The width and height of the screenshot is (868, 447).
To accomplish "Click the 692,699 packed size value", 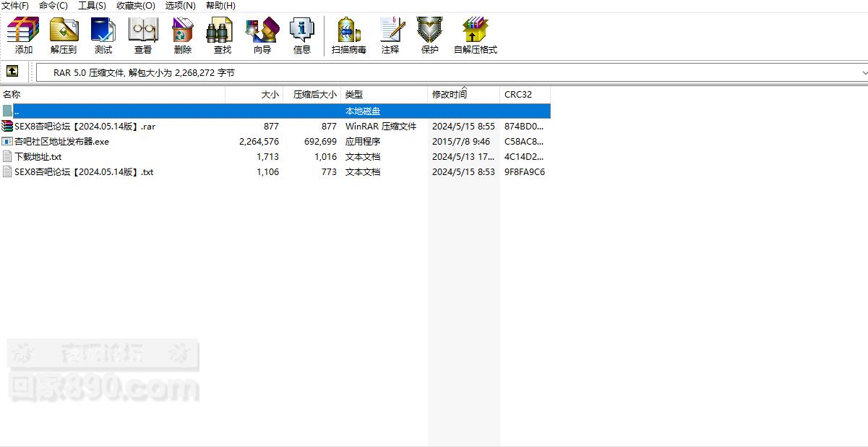I will [x=320, y=142].
